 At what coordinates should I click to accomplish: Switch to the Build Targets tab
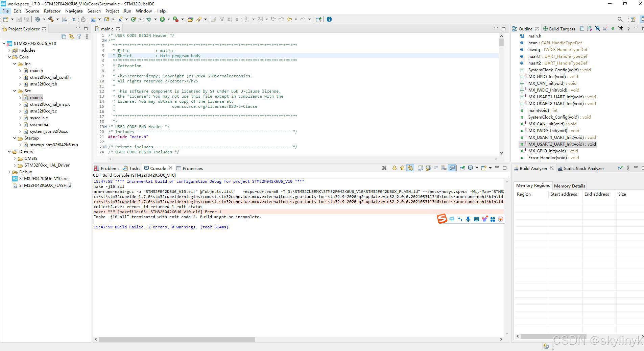(x=559, y=29)
